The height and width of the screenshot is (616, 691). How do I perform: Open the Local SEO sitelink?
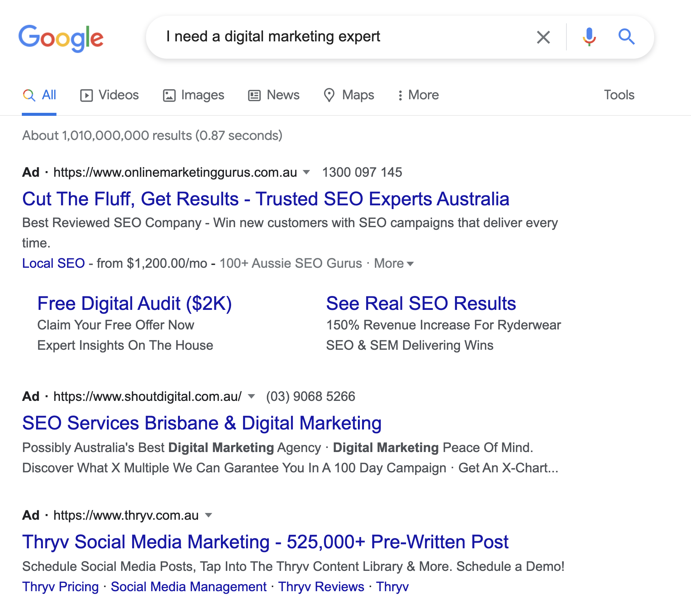[53, 263]
